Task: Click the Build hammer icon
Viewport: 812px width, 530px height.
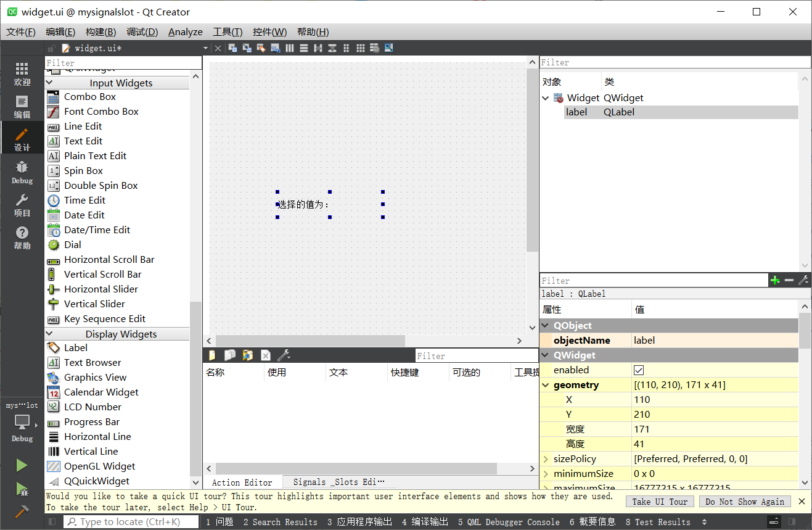Action: pyautogui.click(x=22, y=512)
